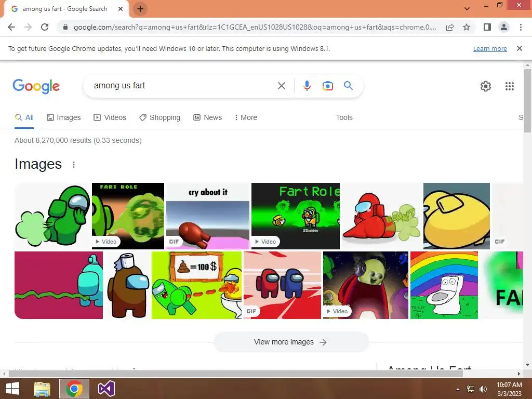Open the cyan crewmate pink background image
The height and width of the screenshot is (399, 532).
[59, 285]
